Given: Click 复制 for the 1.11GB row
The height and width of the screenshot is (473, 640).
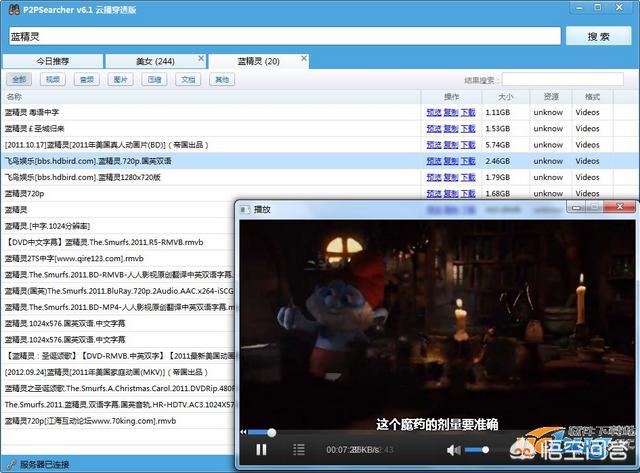Looking at the screenshot, I should point(451,112).
